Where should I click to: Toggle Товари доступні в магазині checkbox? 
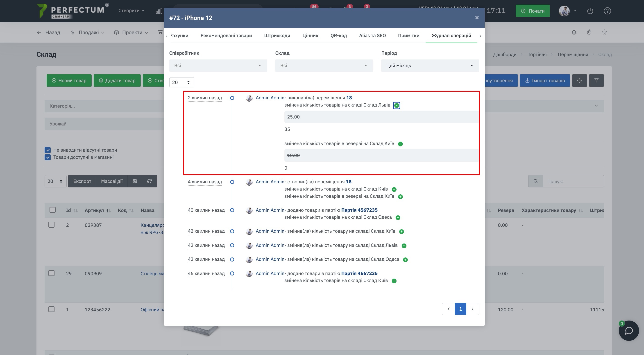click(48, 157)
